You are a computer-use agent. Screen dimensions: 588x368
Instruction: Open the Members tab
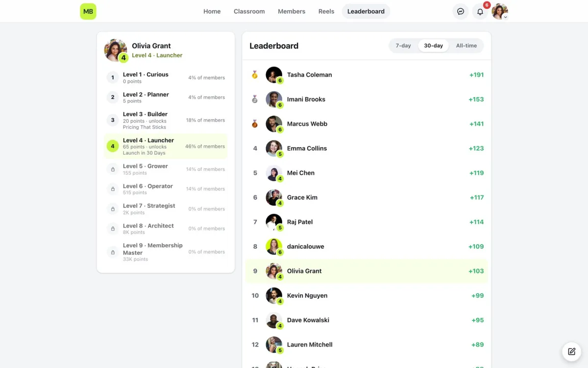click(292, 11)
